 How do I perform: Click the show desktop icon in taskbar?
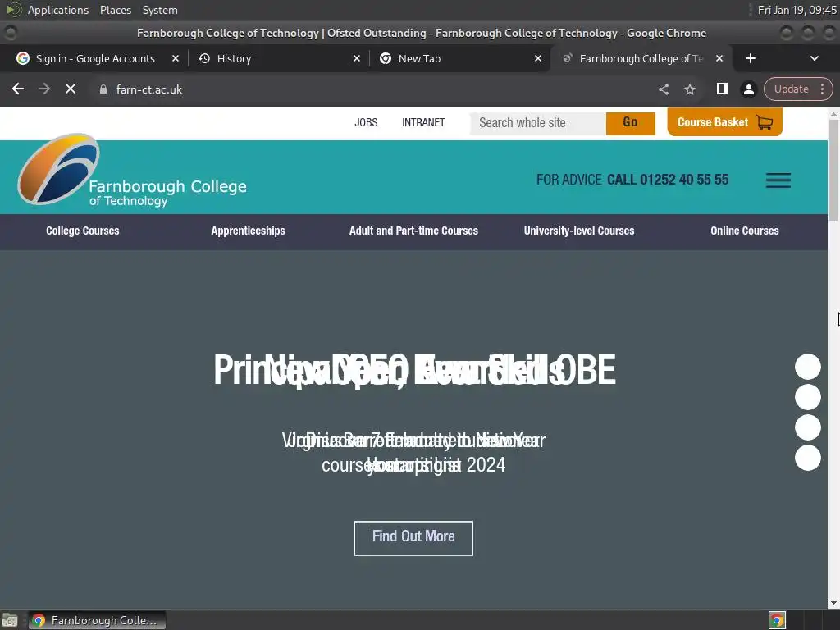point(10,620)
